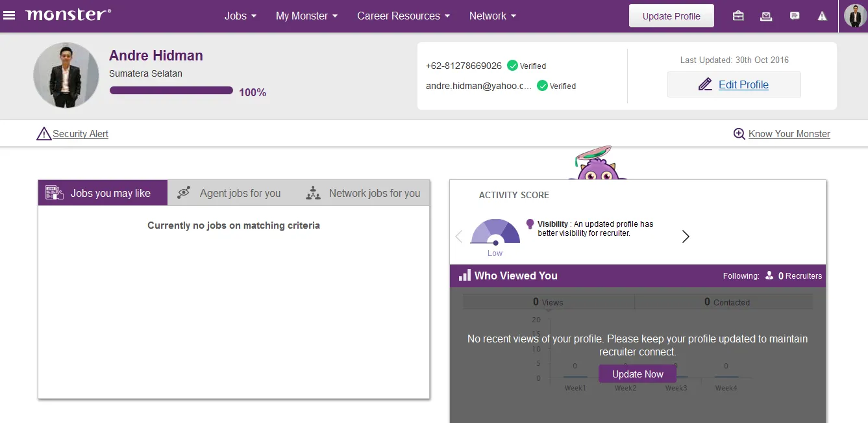Expand the My Monster dropdown

pos(306,16)
